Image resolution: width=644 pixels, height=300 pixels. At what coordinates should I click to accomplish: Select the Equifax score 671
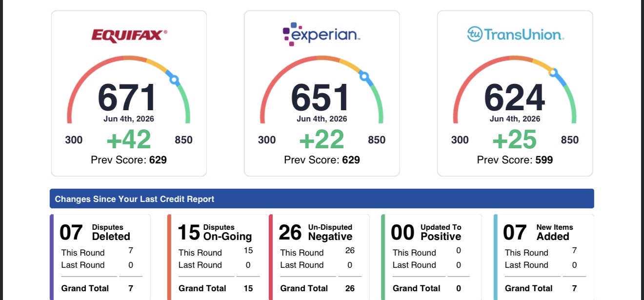[x=127, y=98]
